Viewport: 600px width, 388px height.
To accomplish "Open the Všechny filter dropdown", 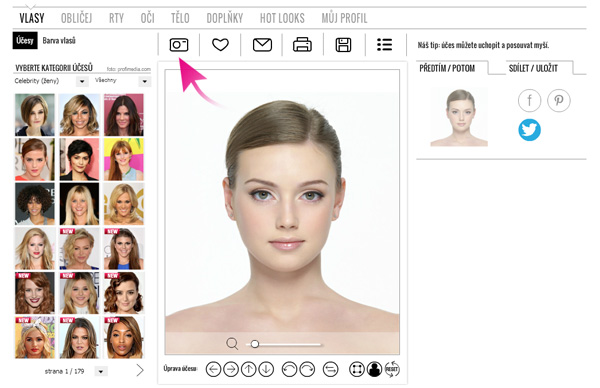I will tap(145, 81).
